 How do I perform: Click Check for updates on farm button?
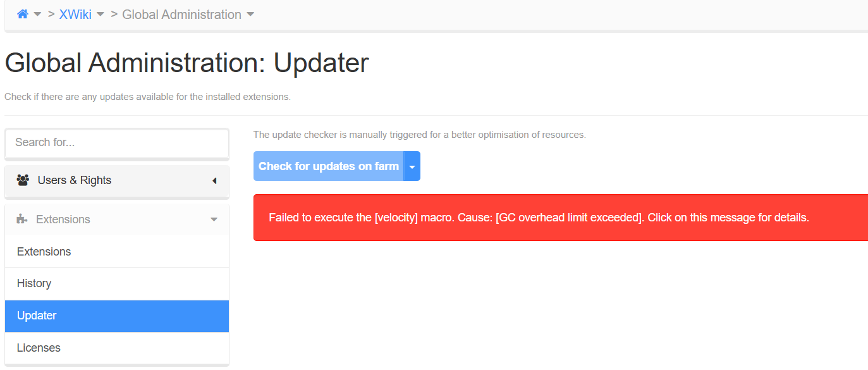point(329,166)
